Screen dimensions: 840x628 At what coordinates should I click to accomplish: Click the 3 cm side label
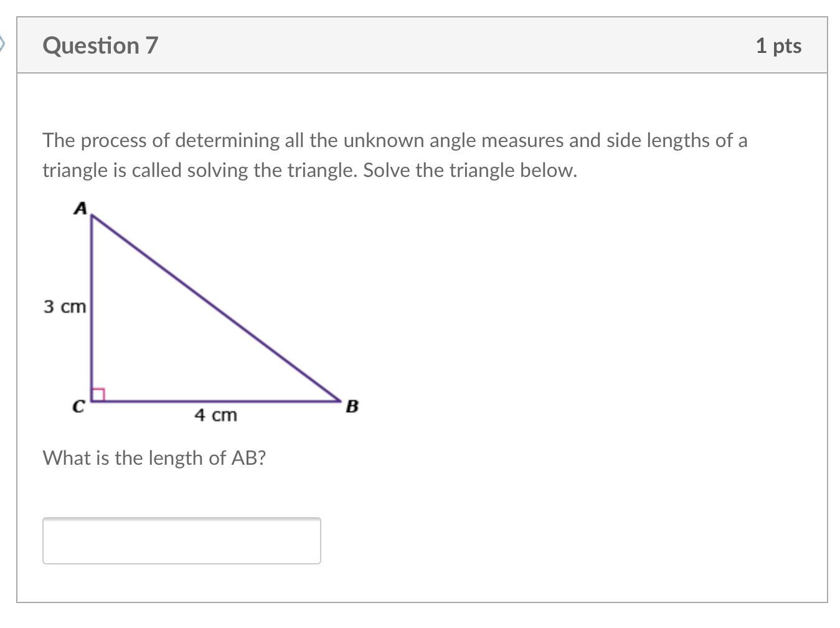pyautogui.click(x=65, y=307)
